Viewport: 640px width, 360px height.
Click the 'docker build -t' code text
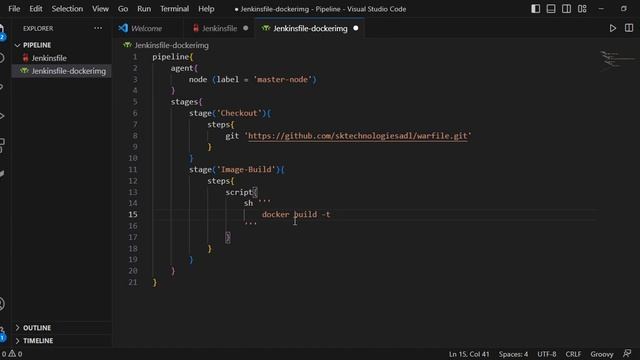click(x=296, y=214)
